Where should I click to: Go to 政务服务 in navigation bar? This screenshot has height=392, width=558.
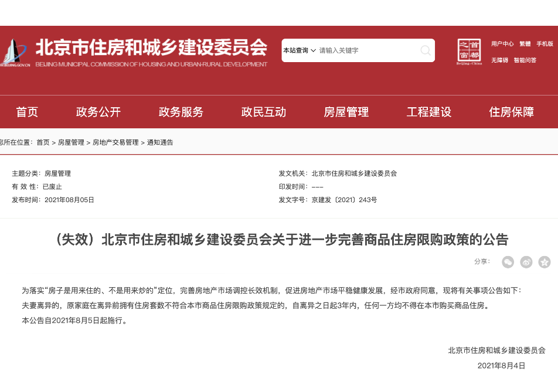[x=181, y=112]
